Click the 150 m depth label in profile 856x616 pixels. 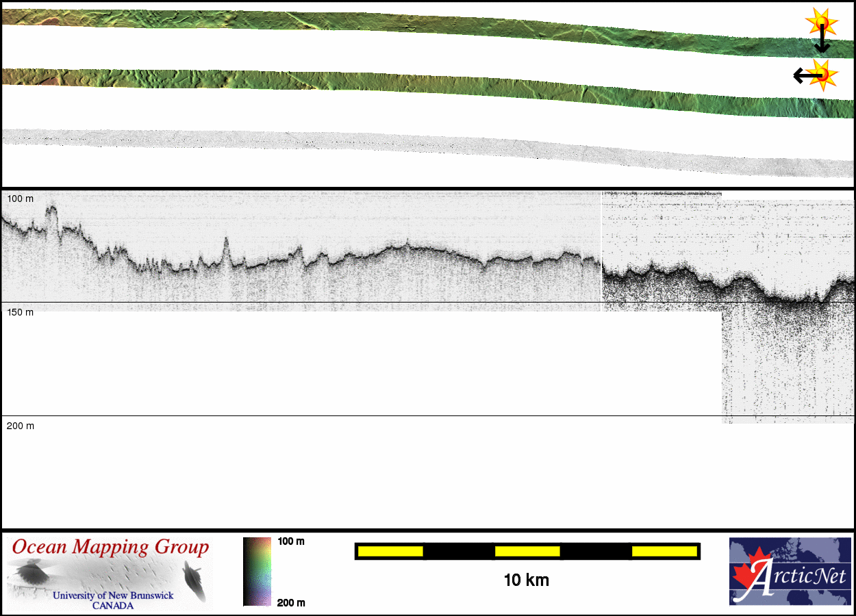click(x=20, y=312)
